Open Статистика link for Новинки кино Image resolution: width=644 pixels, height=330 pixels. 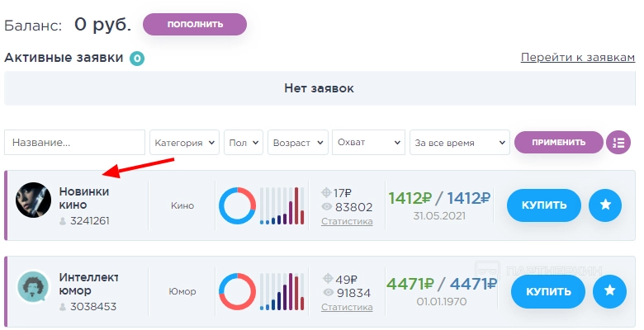click(x=347, y=221)
